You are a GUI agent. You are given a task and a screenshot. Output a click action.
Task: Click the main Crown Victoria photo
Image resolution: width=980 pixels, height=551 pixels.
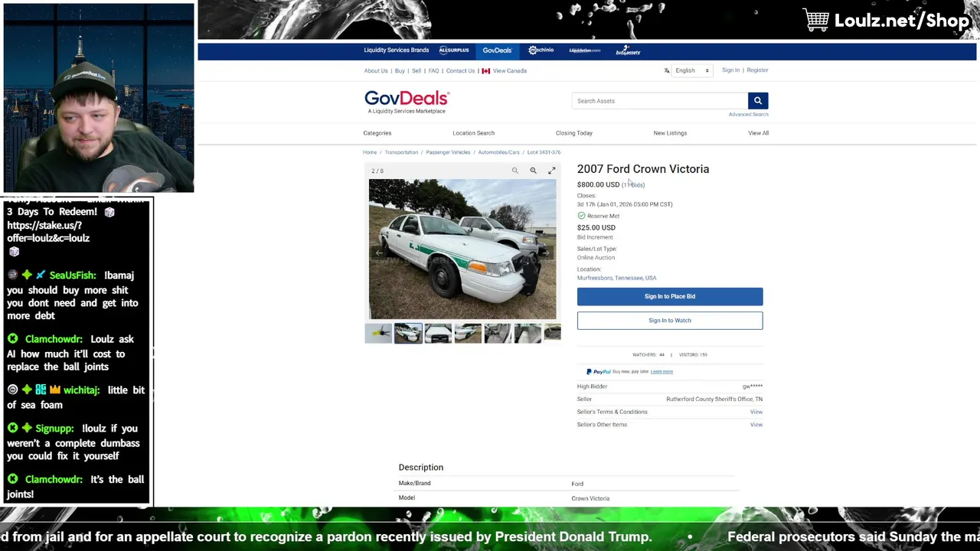462,249
